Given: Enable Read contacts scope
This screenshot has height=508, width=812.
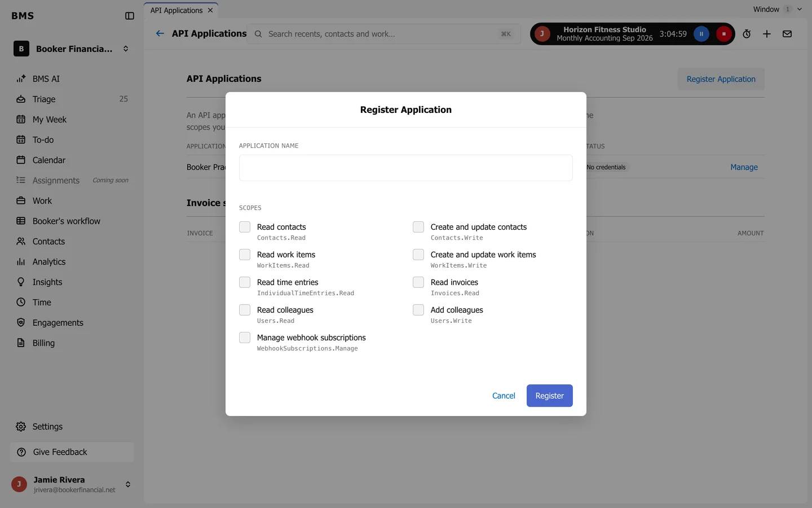Looking at the screenshot, I should [x=245, y=227].
